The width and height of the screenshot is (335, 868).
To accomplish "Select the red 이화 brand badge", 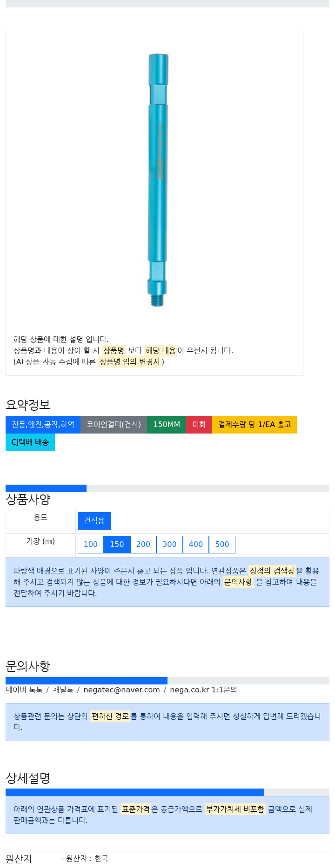I will (199, 425).
